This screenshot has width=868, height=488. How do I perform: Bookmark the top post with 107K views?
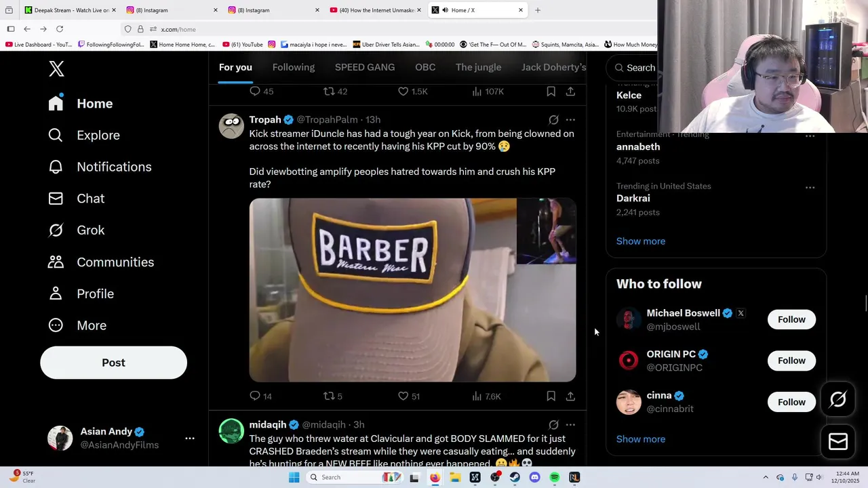pos(551,91)
